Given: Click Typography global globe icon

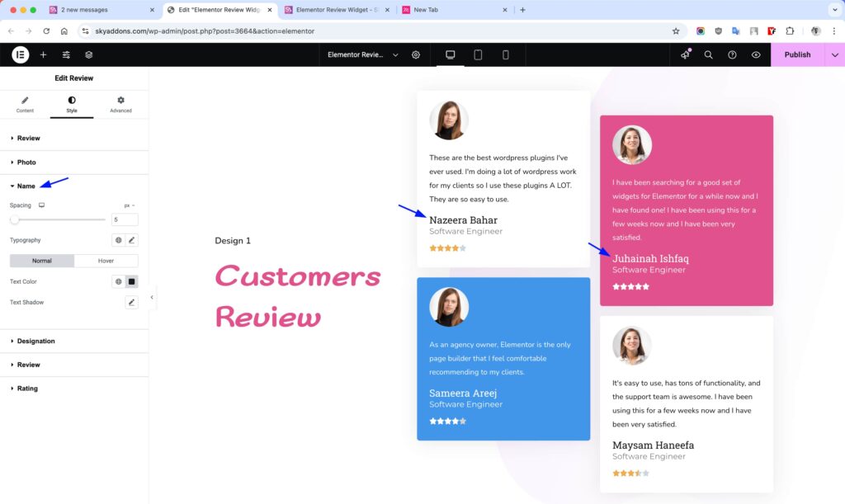Looking at the screenshot, I should point(119,240).
